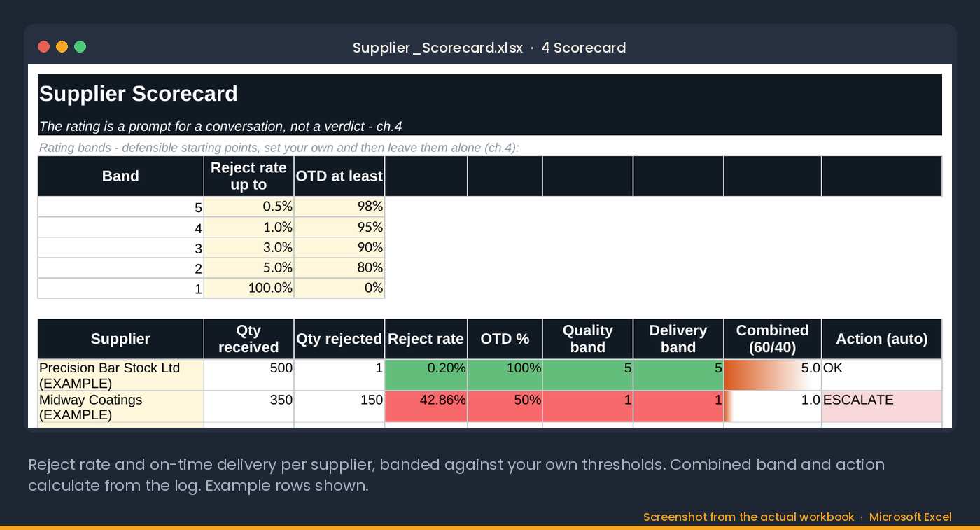Select the combined score data bar 5.0

pos(773,375)
